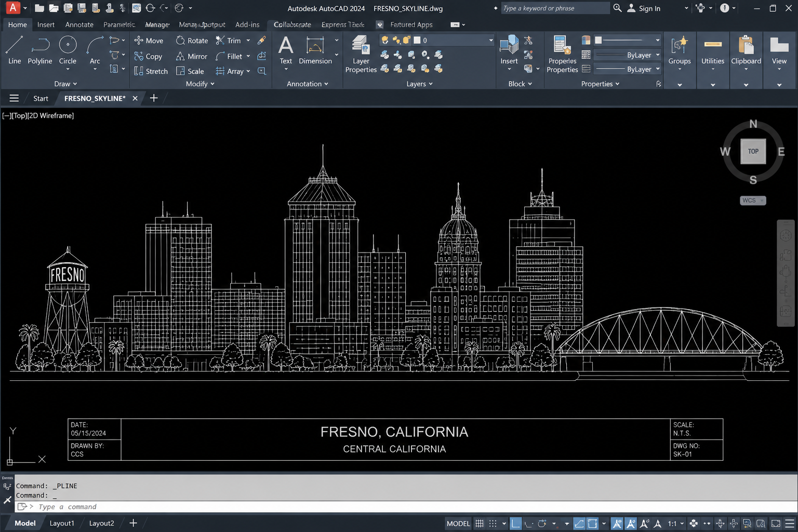Open the Clipboard paste tool
798x532 pixels.
pos(746,50)
